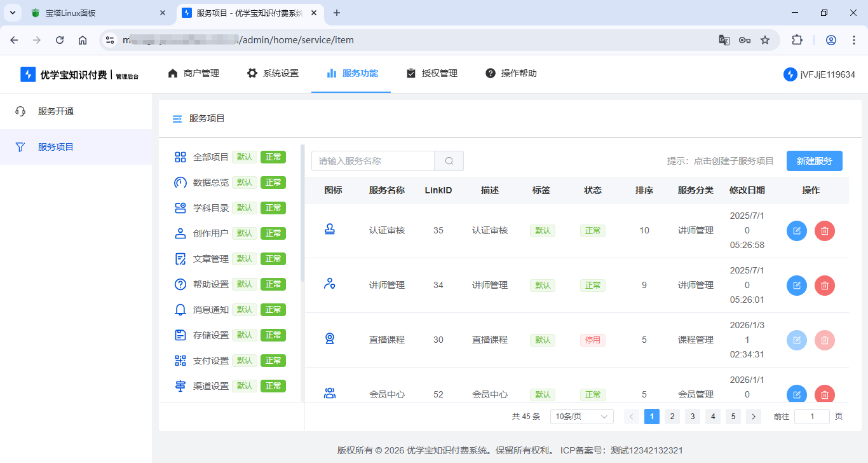Viewport: 868px width, 463px height.
Task: Click the 请输入服务名称 search input
Action: [372, 161]
